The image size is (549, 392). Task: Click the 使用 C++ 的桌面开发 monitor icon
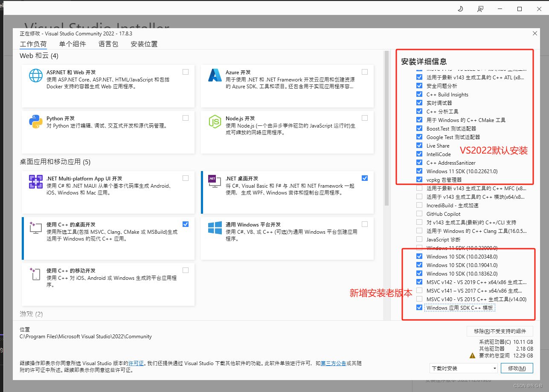pos(36,228)
